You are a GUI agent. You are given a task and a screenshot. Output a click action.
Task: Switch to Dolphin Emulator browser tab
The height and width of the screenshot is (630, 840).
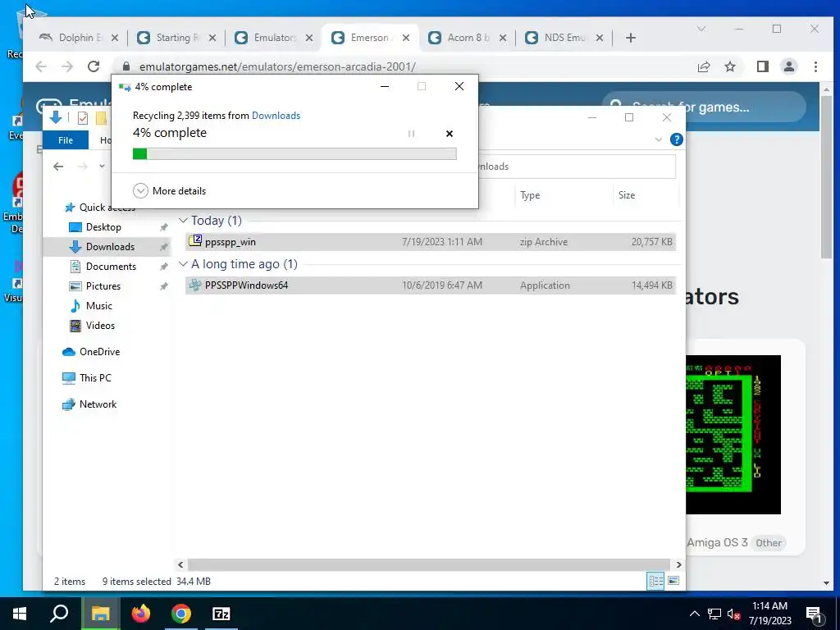tap(80, 38)
